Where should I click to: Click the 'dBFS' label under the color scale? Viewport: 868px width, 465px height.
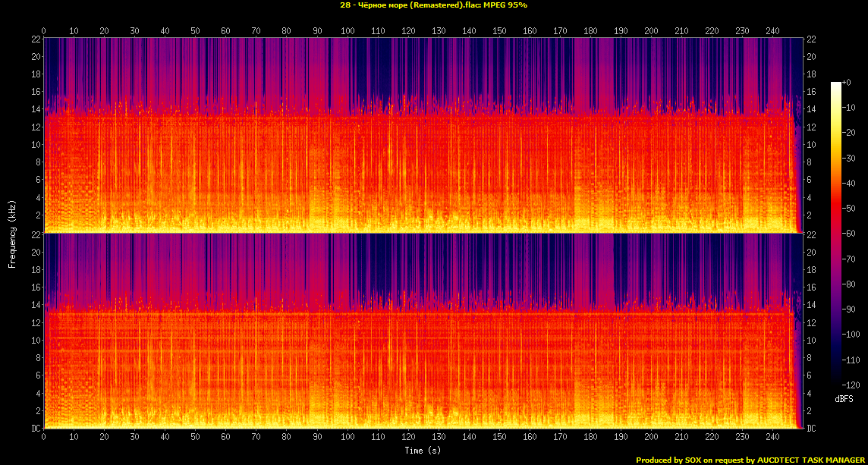[843, 398]
